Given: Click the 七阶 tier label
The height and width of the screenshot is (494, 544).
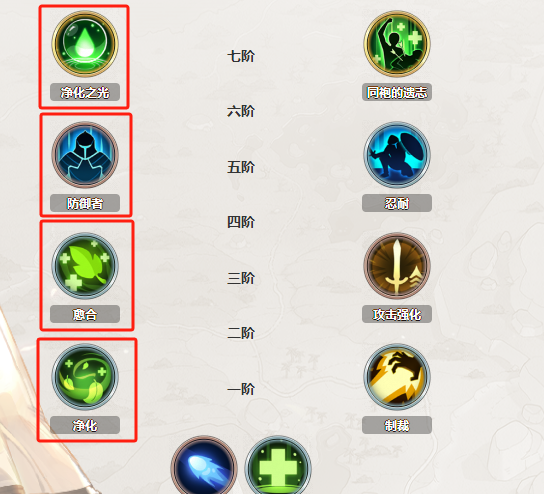Looking at the screenshot, I should click(x=241, y=56).
